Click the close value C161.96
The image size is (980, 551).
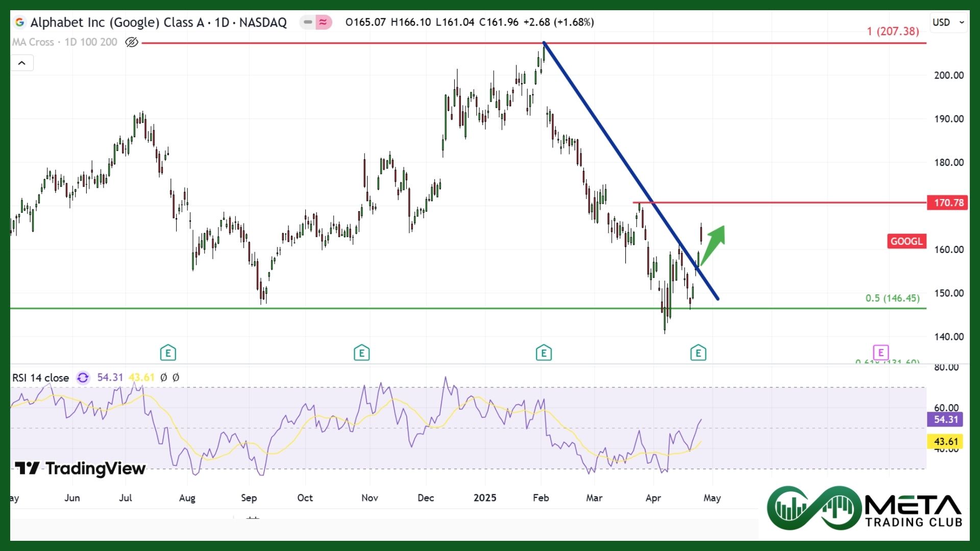click(x=499, y=22)
